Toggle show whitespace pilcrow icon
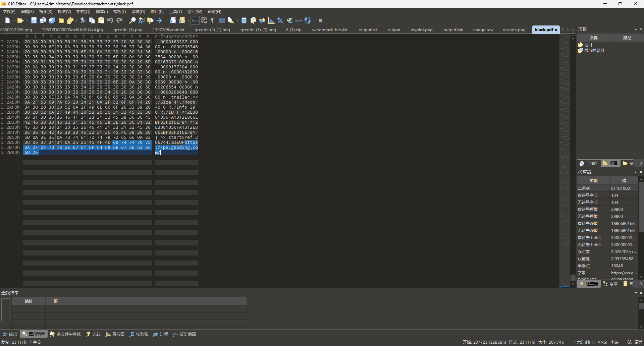 213,20
